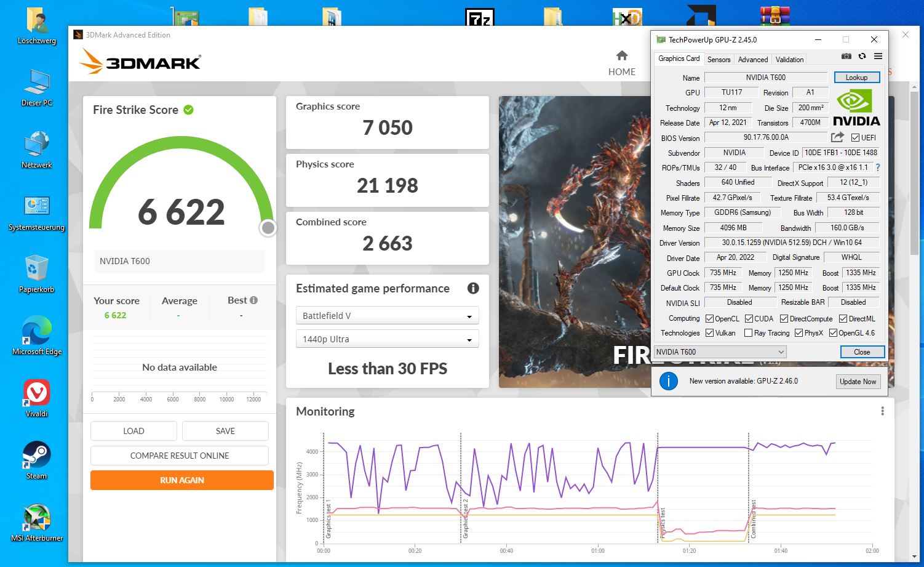The image size is (924, 567).
Task: Click the 3DMark HOME icon
Action: click(622, 55)
